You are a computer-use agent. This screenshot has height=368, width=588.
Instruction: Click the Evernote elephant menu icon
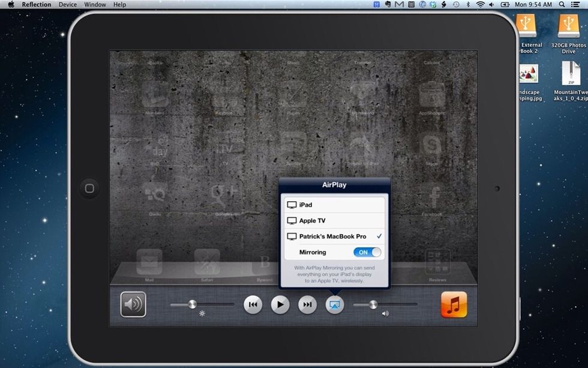point(388,4)
